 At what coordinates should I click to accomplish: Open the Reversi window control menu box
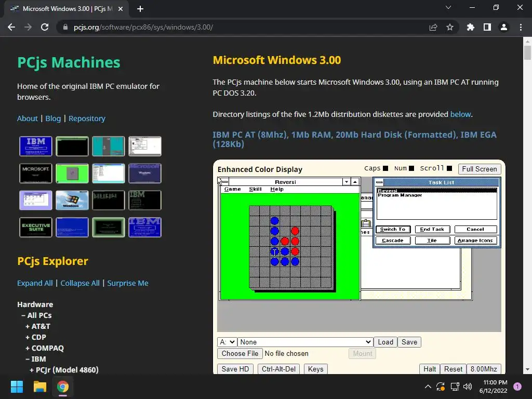click(x=224, y=182)
